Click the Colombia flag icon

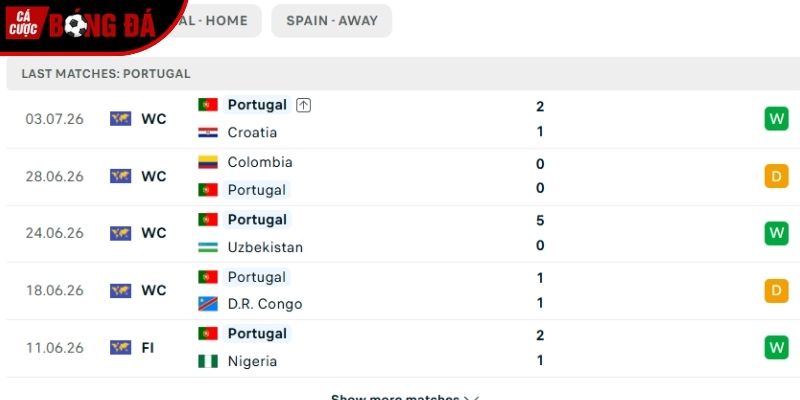(x=208, y=162)
